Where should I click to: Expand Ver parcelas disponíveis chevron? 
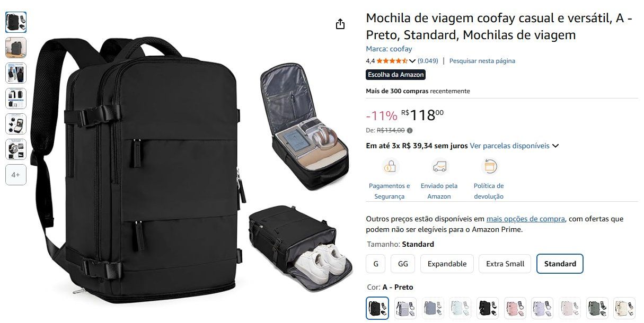[x=555, y=146]
